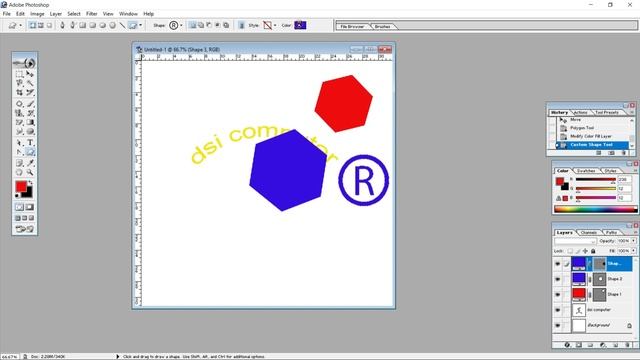
Task: Choose Ellipse tool in options bar
Action: [102, 25]
